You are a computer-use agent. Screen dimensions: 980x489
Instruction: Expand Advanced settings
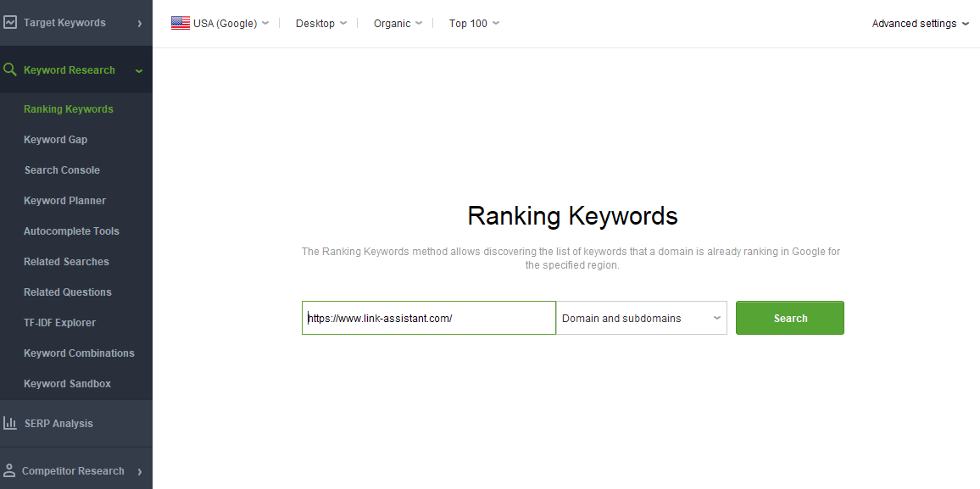coord(921,23)
